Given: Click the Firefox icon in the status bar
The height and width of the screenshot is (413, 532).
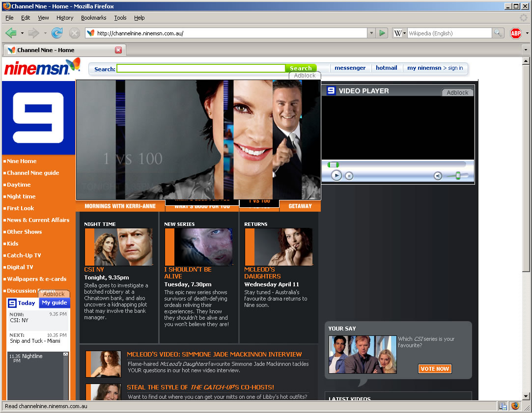Looking at the screenshot, I should (x=515, y=406).
